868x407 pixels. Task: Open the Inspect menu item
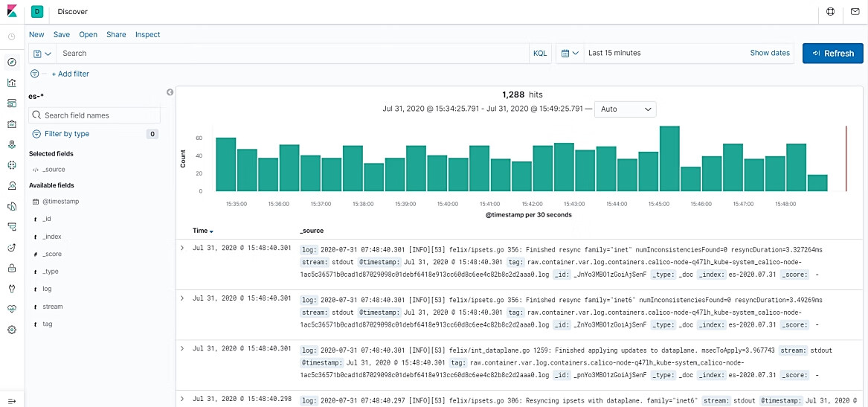click(x=147, y=34)
